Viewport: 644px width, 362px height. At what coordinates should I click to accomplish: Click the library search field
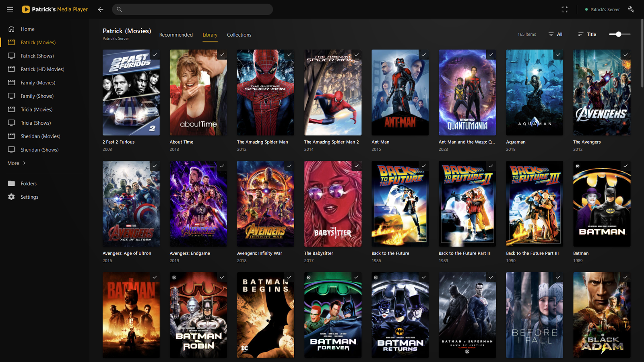[192, 9]
